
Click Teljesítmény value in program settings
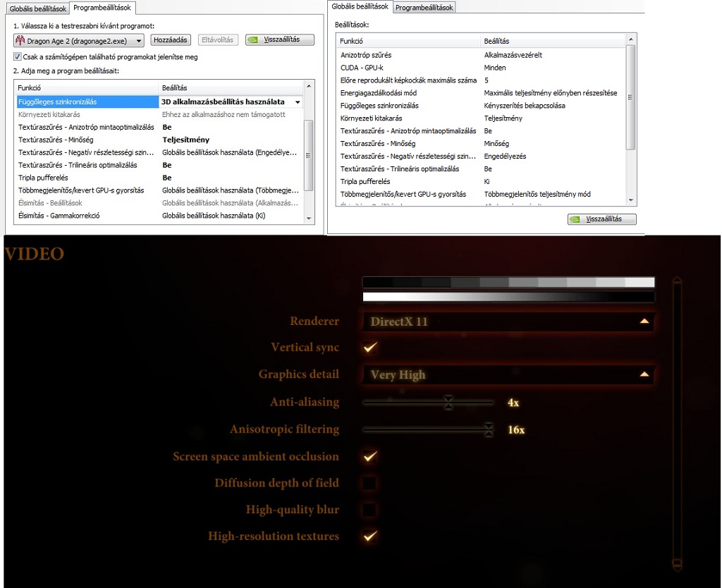(185, 140)
